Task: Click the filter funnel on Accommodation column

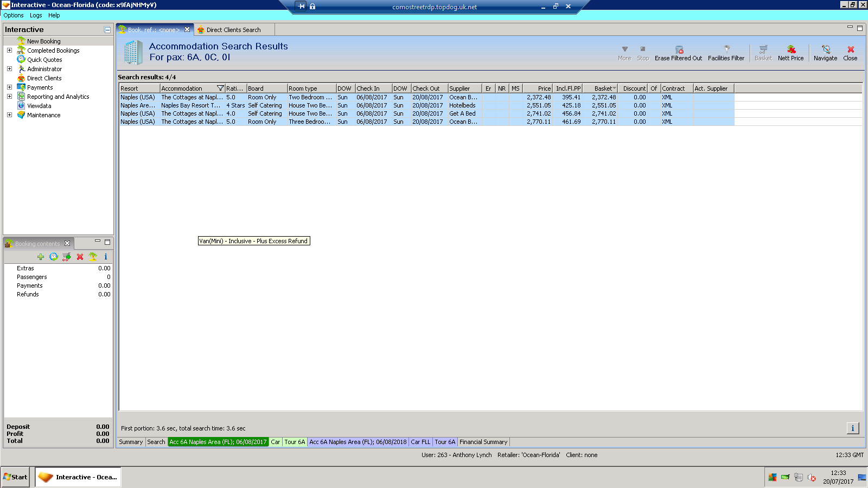Action: 220,88
